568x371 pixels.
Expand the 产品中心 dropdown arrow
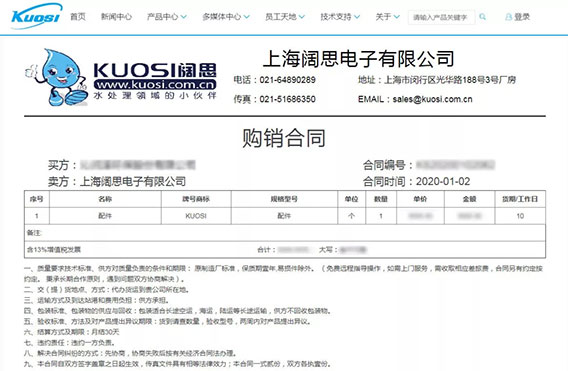tap(184, 17)
